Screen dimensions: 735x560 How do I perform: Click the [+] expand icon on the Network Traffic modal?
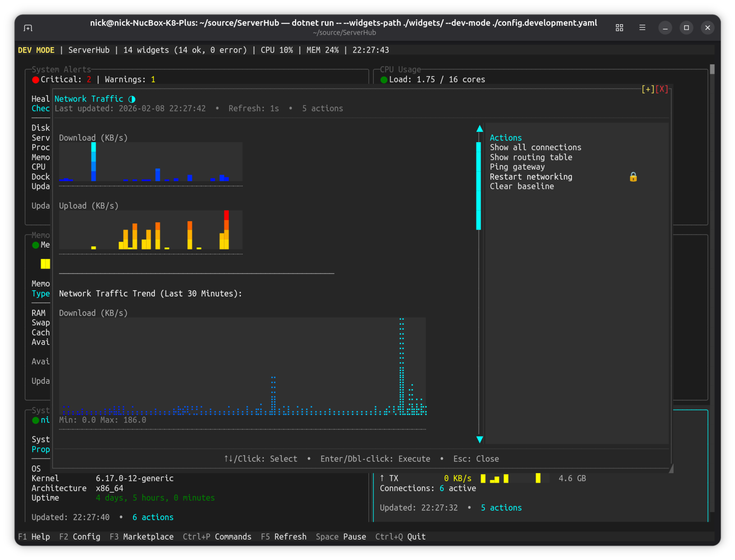(x=648, y=89)
